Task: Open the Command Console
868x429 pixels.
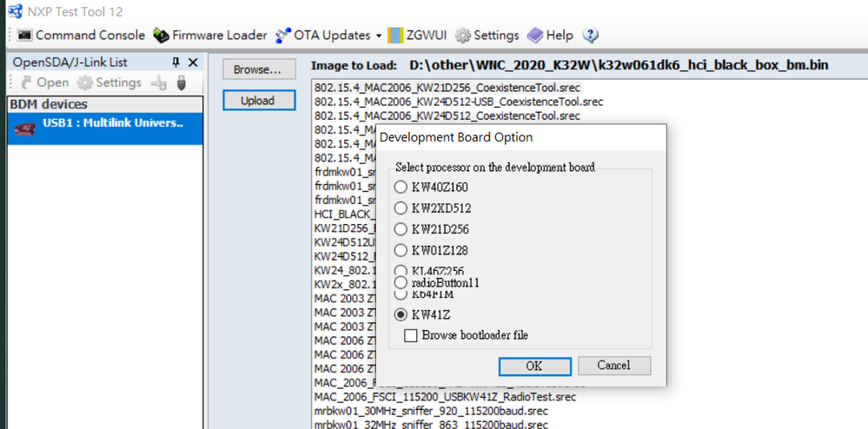Action: pyautogui.click(x=81, y=36)
